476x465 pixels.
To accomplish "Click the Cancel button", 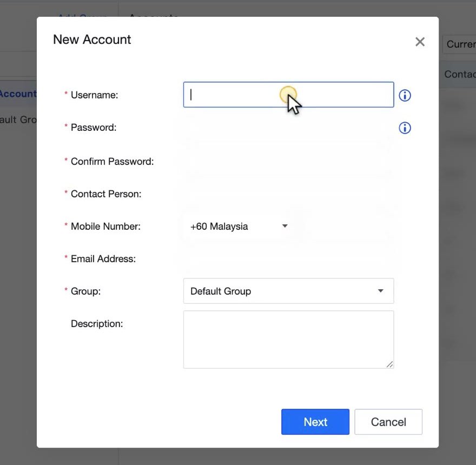I will 388,422.
